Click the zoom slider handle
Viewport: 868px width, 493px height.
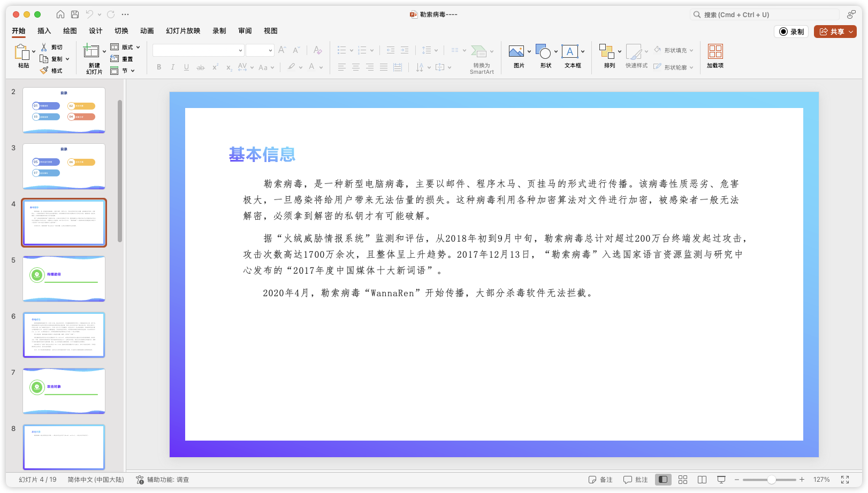click(771, 480)
